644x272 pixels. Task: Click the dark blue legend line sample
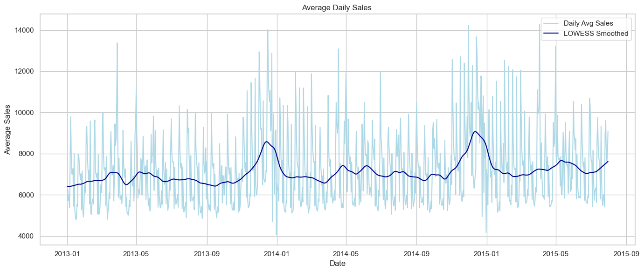550,34
